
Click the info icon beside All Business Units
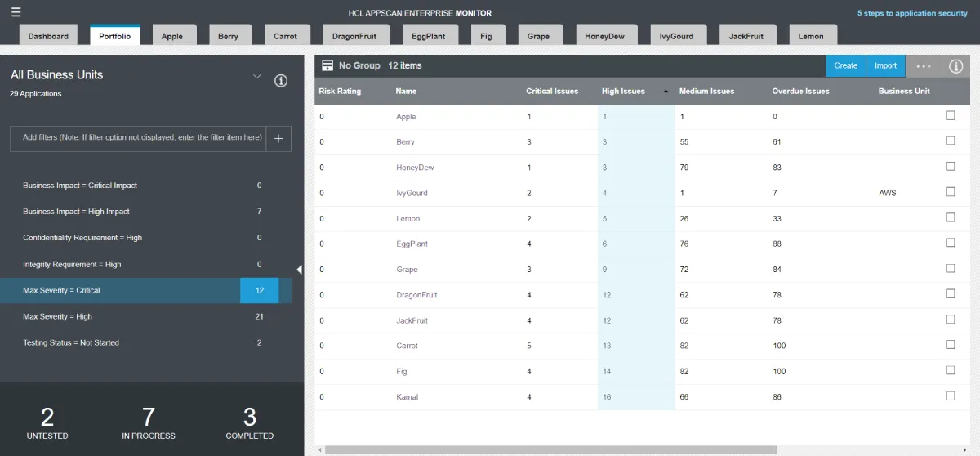pyautogui.click(x=281, y=80)
